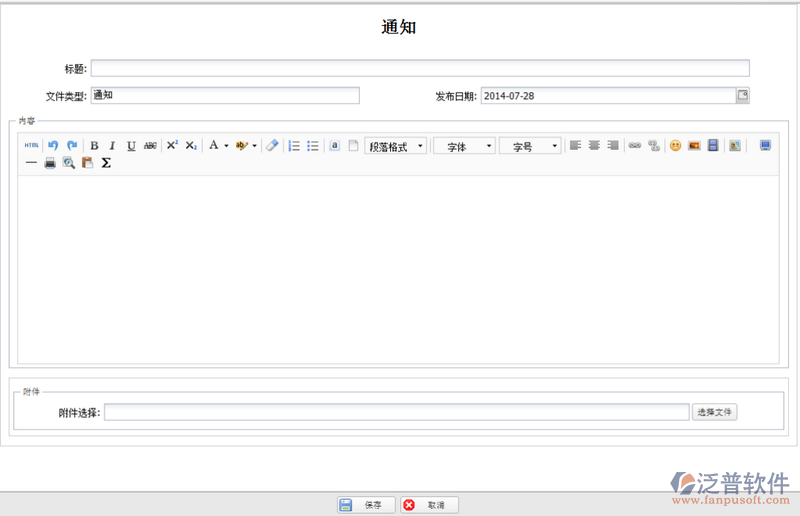Screen dimensions: 800x516
Task: Center align the text
Action: click(x=594, y=145)
